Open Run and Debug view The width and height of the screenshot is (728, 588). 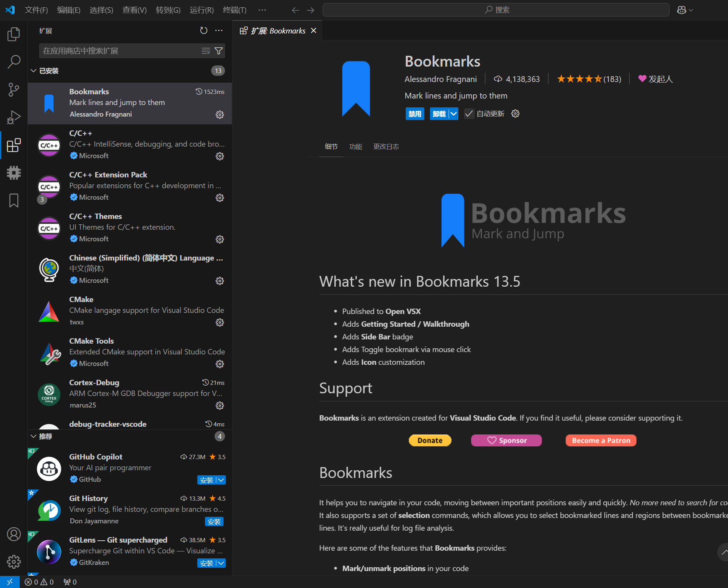13,117
